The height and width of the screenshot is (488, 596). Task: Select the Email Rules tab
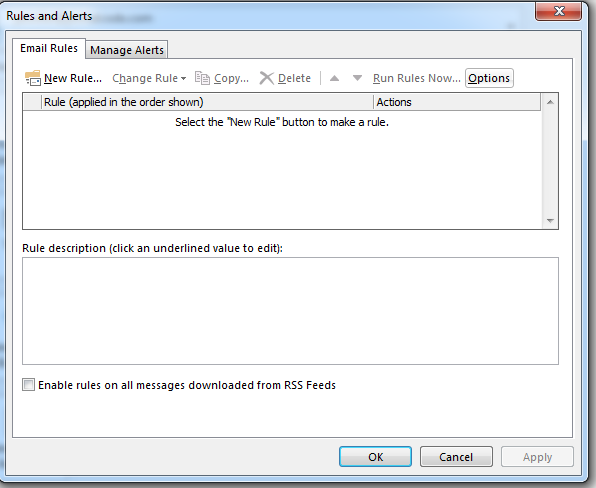[x=49, y=48]
